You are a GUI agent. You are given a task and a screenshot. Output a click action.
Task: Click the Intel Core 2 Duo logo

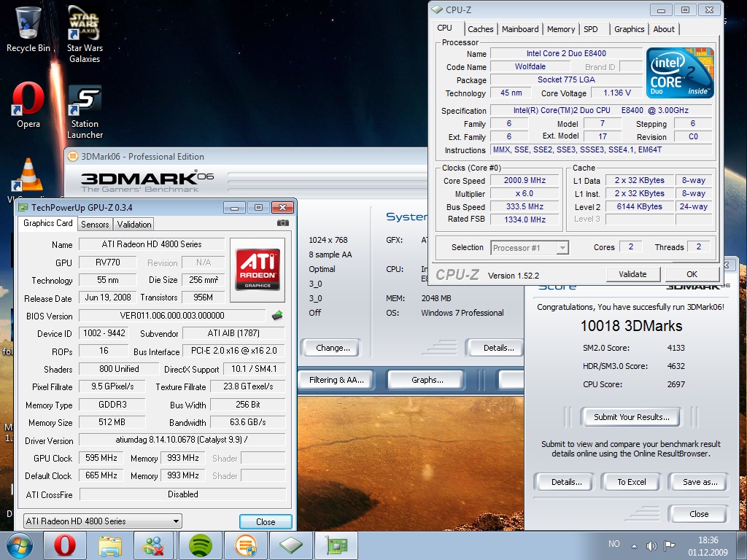click(x=679, y=73)
